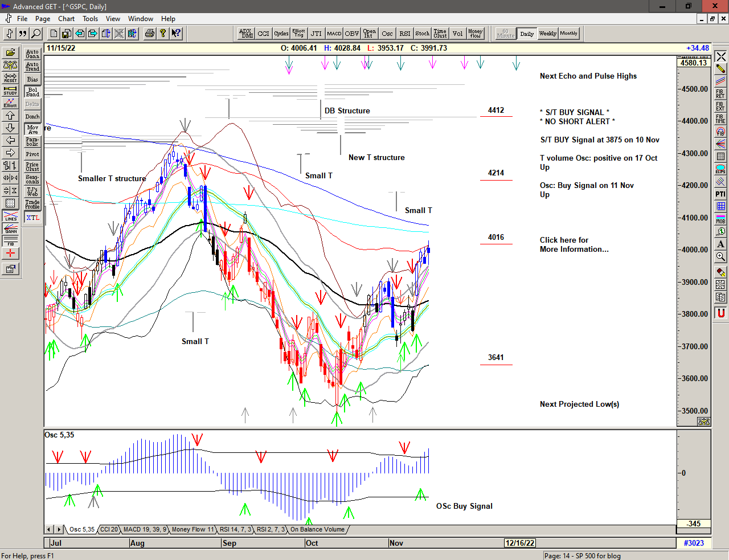The width and height of the screenshot is (729, 560).
Task: Open the Chart menu
Action: 66,19
